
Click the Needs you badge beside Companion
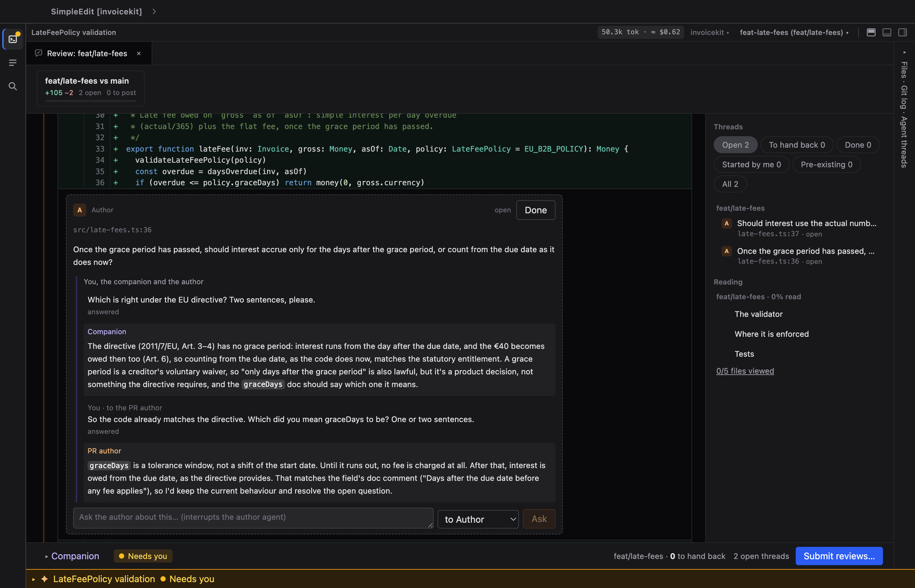click(143, 556)
